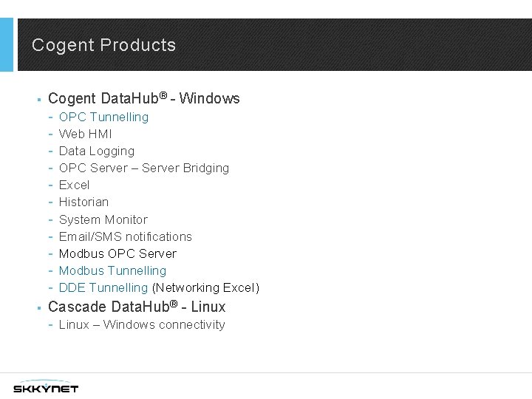Click the Cogent Data.Hub Windows heading
This screenshot has width=532, height=399.
click(144, 98)
